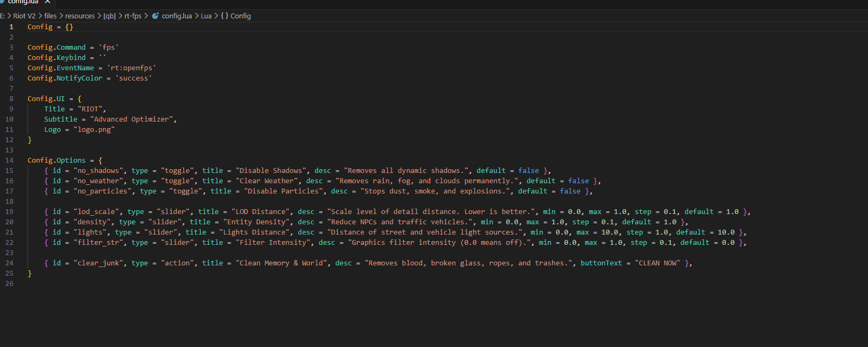
Task: Open the 'resources' breadcrumb dropdown
Action: pyautogui.click(x=80, y=16)
